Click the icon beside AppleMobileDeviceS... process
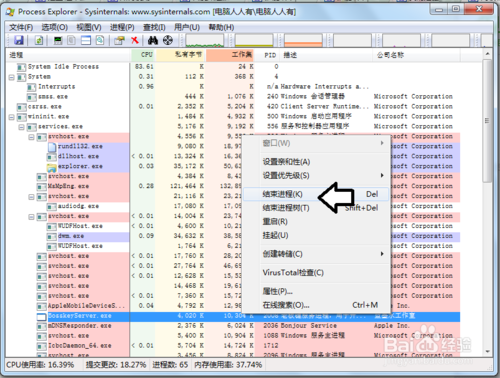 [x=42, y=306]
